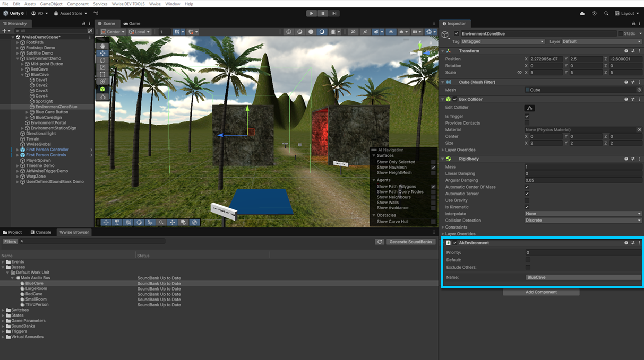Open the Undo History icon

(594, 13)
